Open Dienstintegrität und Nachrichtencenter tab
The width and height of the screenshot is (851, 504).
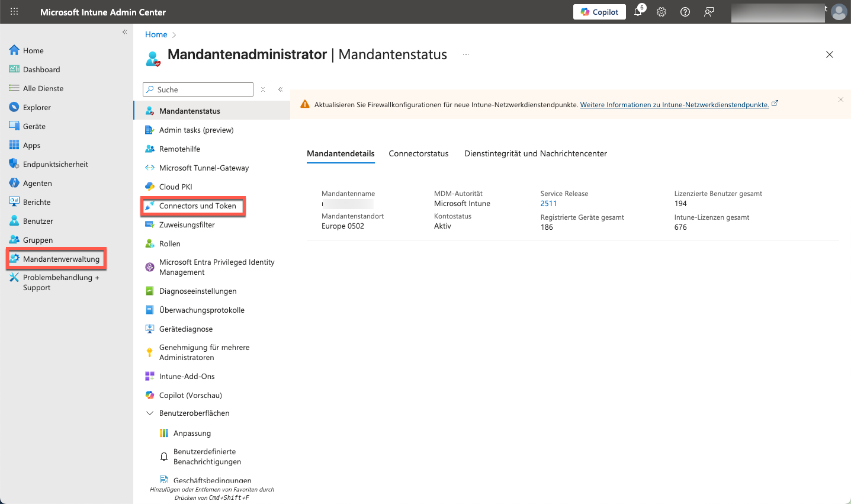pyautogui.click(x=535, y=153)
